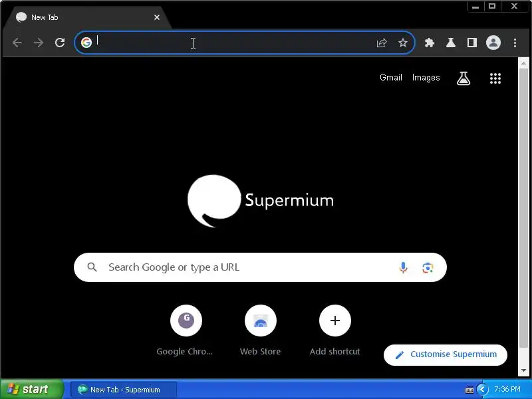Screen dimensions: 532x399
Task: Open the Gmail link
Action: [391, 78]
